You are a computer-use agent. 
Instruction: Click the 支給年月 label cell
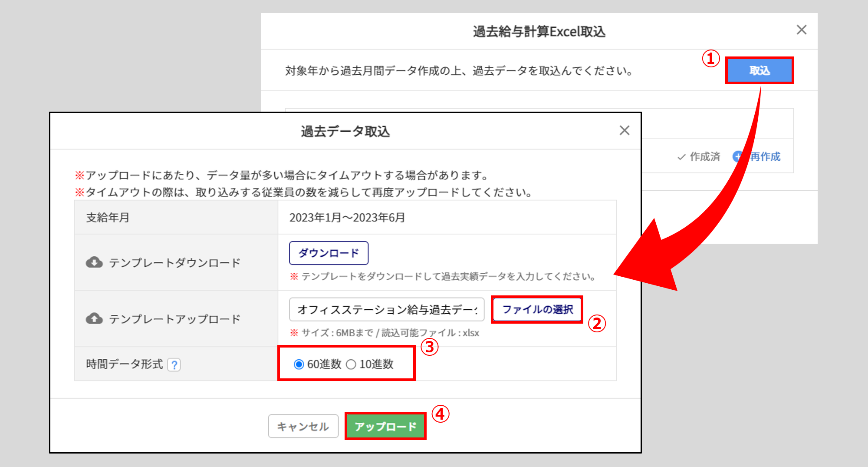pyautogui.click(x=176, y=217)
